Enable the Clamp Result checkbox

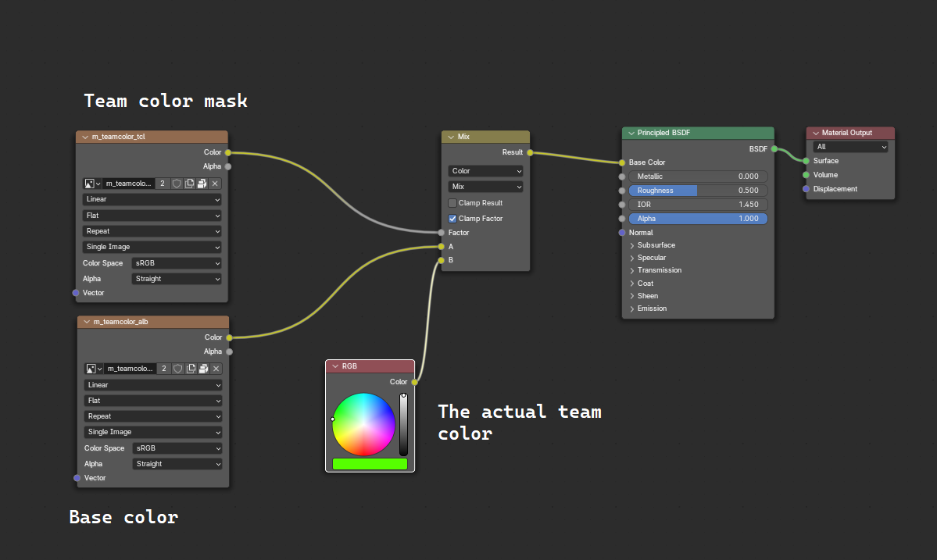452,203
